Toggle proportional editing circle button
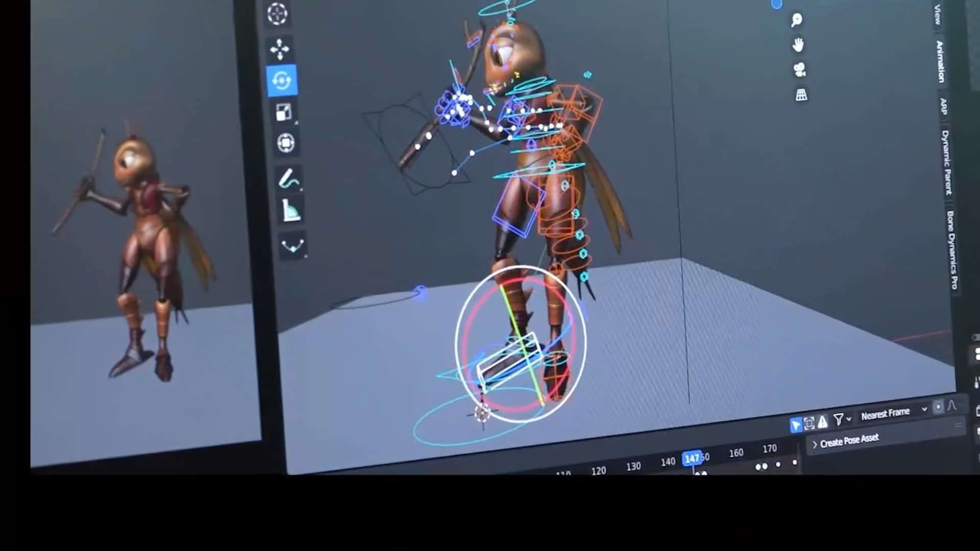This screenshot has width=980, height=551. pyautogui.click(x=938, y=407)
